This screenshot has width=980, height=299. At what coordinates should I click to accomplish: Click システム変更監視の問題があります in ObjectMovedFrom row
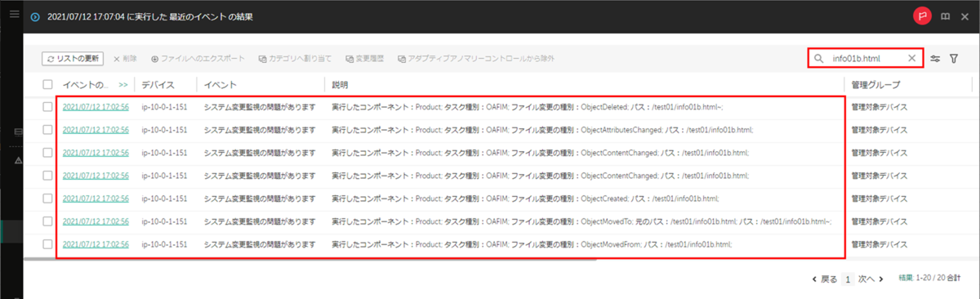[x=260, y=244]
